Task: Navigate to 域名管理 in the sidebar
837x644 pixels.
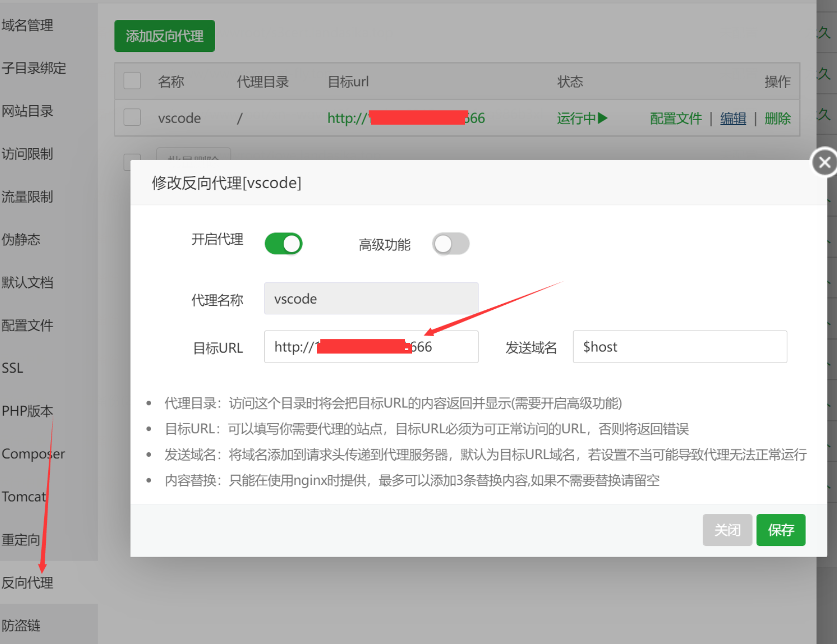Action: [27, 24]
